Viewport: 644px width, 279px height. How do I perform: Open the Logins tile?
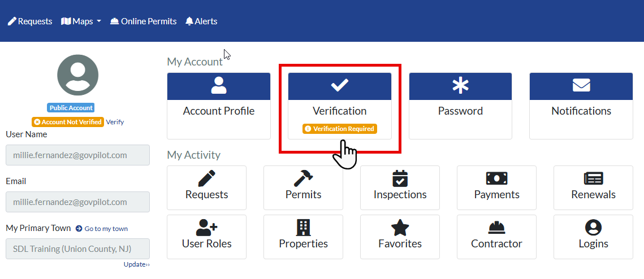coord(593,237)
